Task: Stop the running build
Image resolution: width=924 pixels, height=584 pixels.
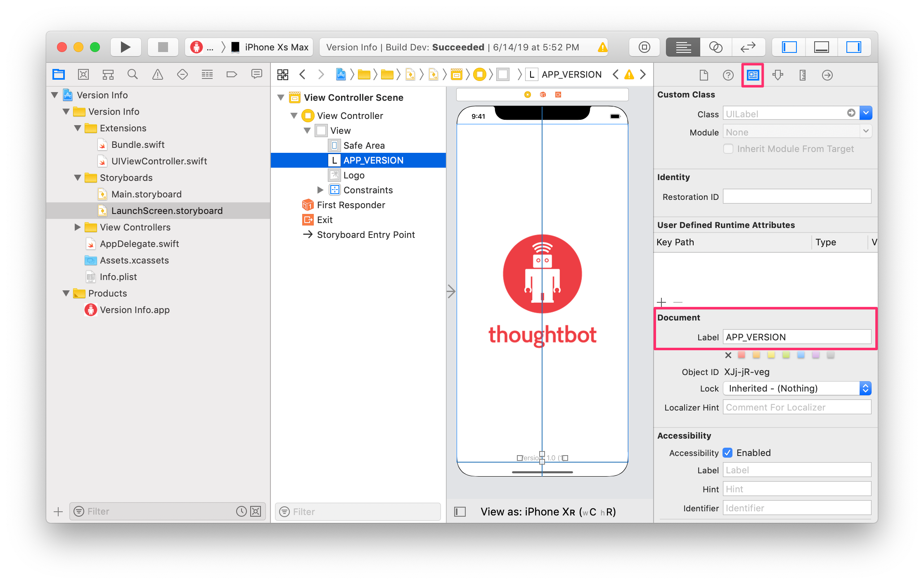Action: coord(163,47)
